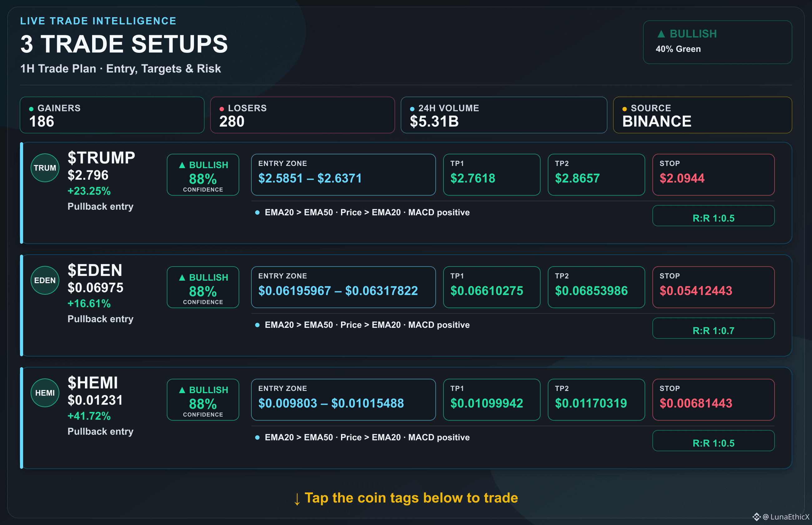Click the Pullback entry label under $EDEN
The width and height of the screenshot is (812, 525).
(101, 319)
